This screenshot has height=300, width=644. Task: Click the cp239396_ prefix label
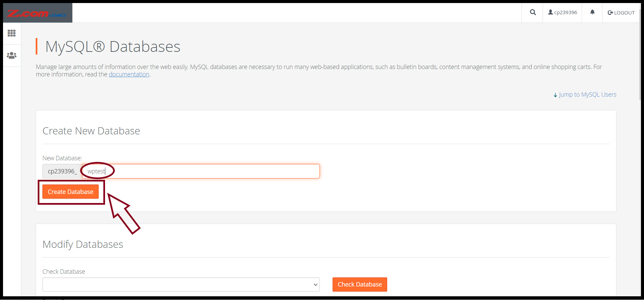pos(62,171)
